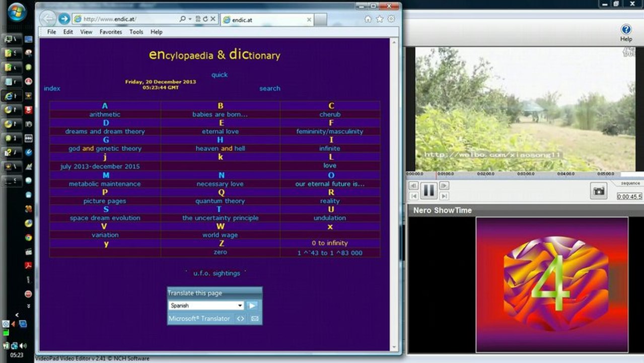The width and height of the screenshot is (644, 363).
Task: Click '0 to infinity' link
Action: pos(330,243)
